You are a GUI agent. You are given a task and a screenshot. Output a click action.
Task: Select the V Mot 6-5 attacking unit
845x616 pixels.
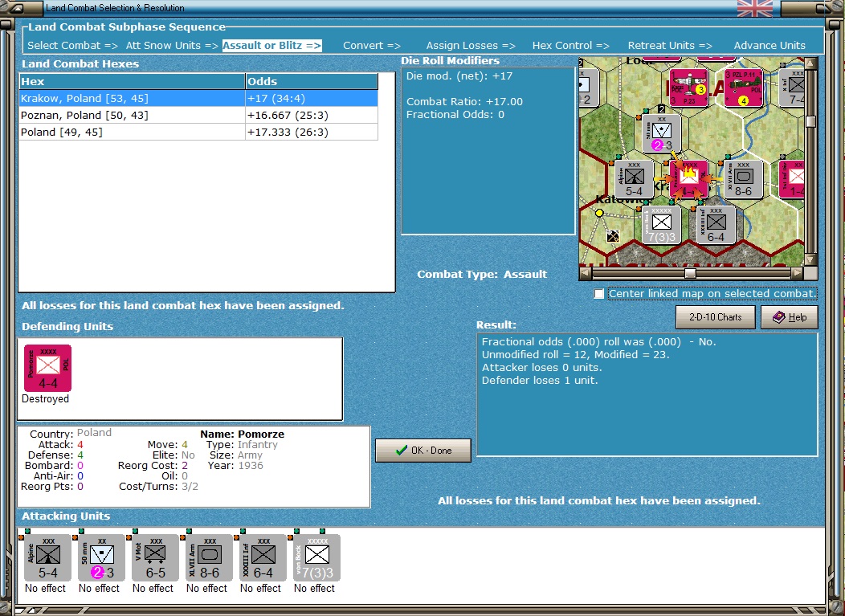[155, 557]
